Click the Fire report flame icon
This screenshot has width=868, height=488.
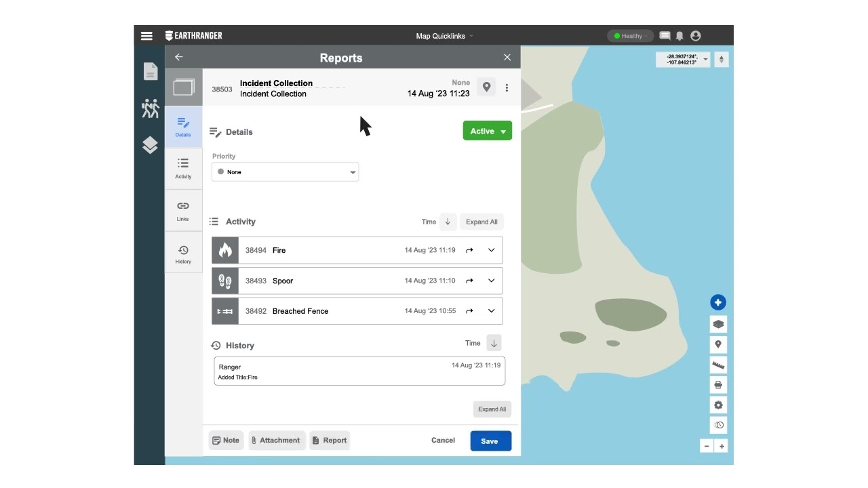click(225, 250)
